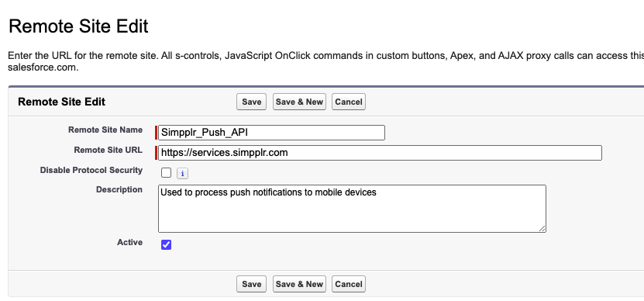
Task: Click the Description textarea resize grip
Action: pos(542,228)
